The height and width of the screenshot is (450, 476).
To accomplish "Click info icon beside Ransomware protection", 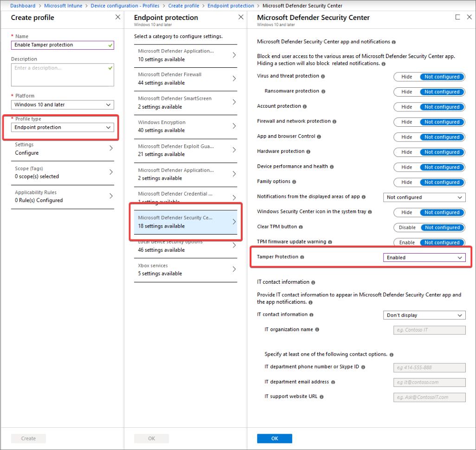I will pos(323,91).
